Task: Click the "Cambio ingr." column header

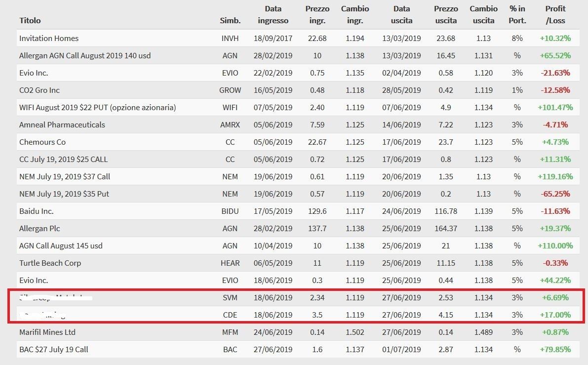Action: [355, 15]
